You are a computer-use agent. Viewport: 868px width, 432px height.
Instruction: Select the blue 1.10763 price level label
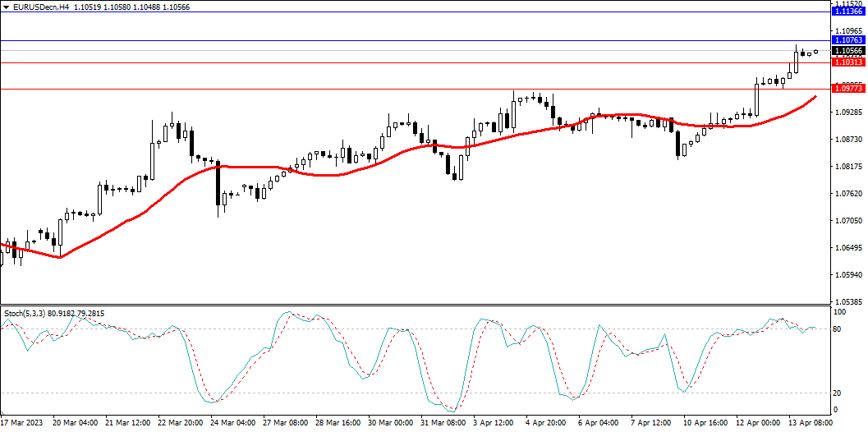coord(850,40)
